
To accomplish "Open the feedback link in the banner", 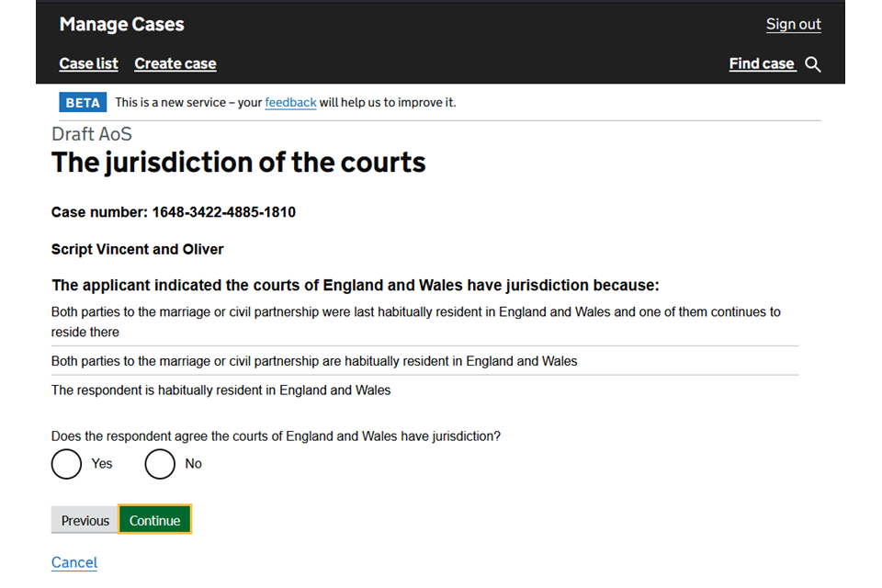I will (x=290, y=103).
